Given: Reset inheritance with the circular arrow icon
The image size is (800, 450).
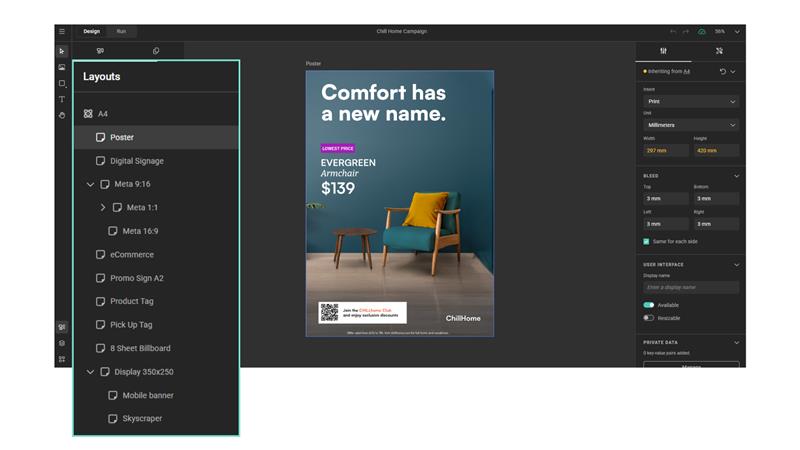Looking at the screenshot, I should (722, 72).
